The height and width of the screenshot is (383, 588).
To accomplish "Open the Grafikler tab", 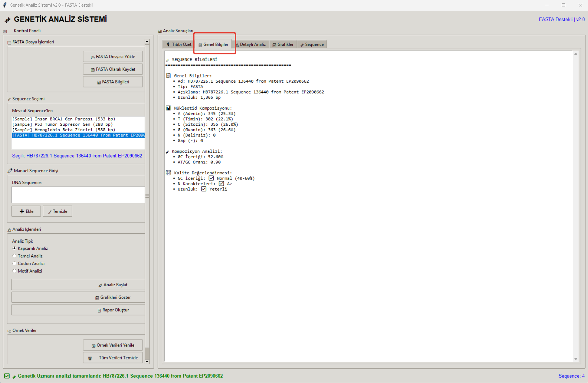I will (283, 44).
